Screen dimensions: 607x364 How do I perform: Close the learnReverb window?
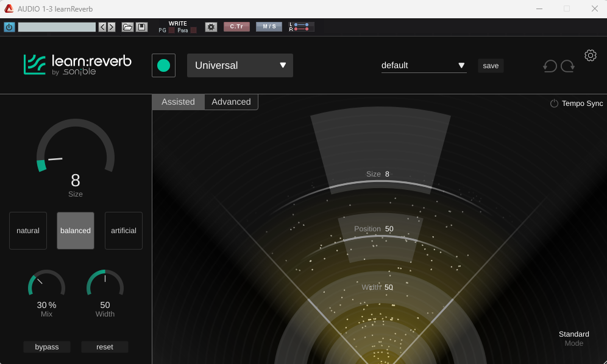click(595, 9)
